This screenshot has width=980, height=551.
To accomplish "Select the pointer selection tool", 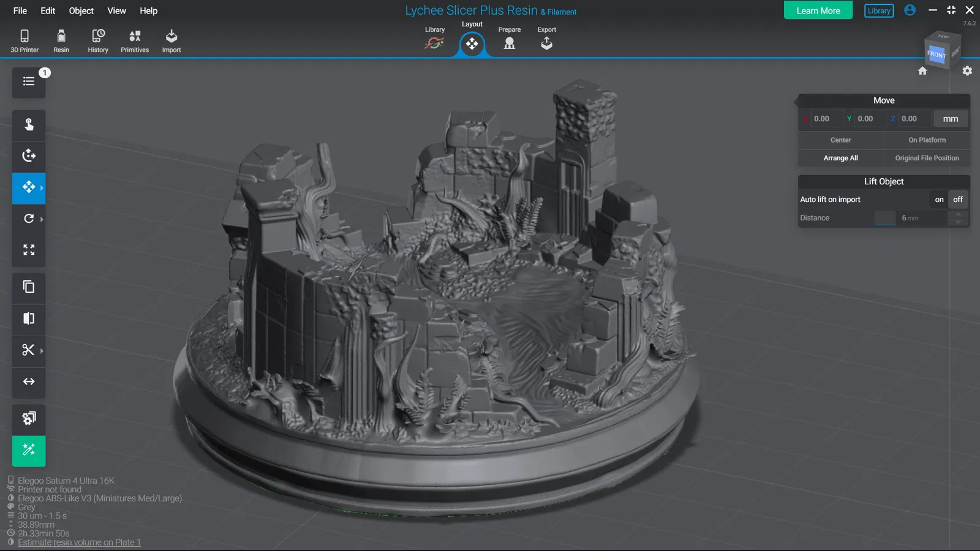I will pos(29,125).
